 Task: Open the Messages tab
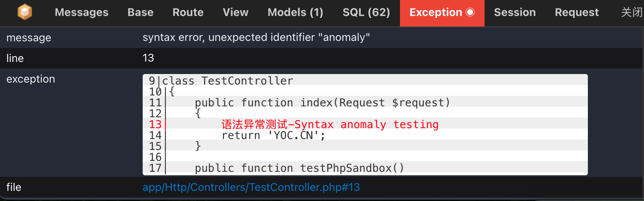pos(81,12)
